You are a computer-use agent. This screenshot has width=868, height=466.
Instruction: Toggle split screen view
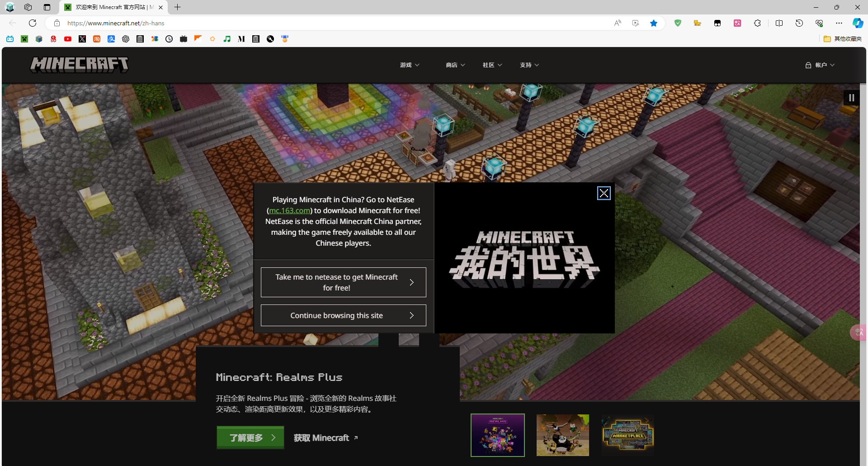point(779,23)
